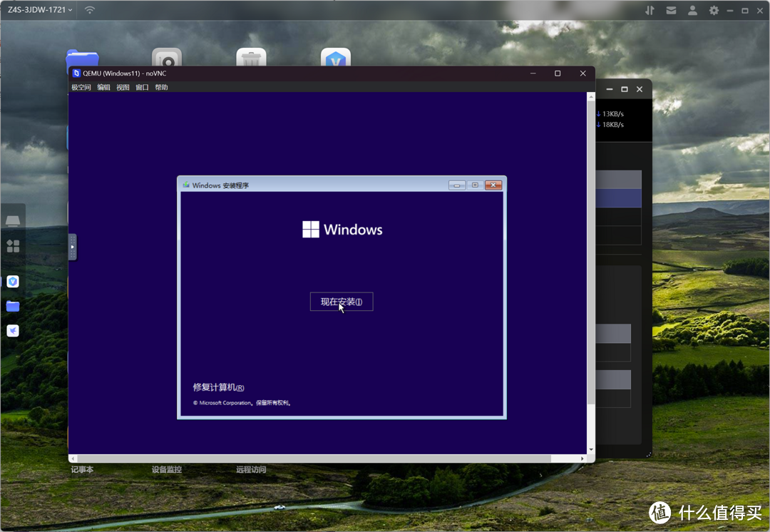Open the Wi-Fi connection status icon

[x=89, y=10]
